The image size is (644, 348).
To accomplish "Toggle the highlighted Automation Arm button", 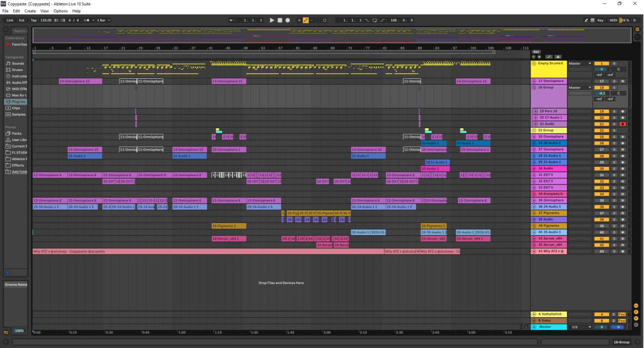I will pos(305,20).
